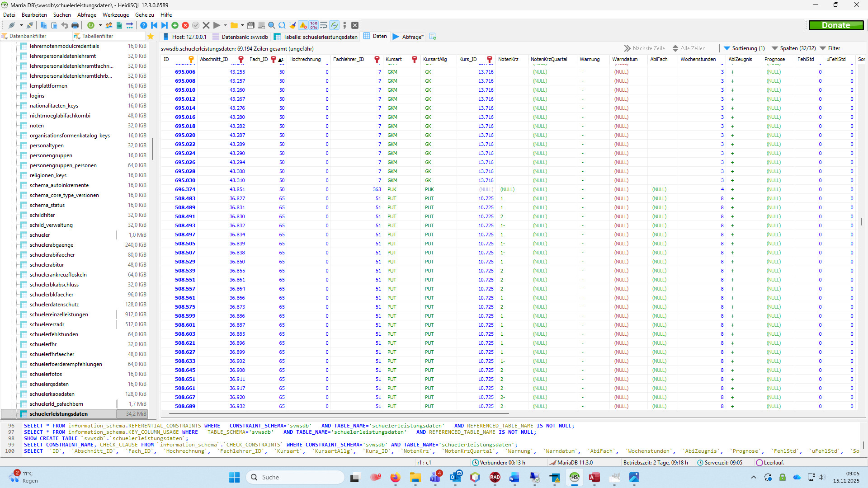
Task: Toggle the word wrap toolbar button
Action: (x=324, y=25)
